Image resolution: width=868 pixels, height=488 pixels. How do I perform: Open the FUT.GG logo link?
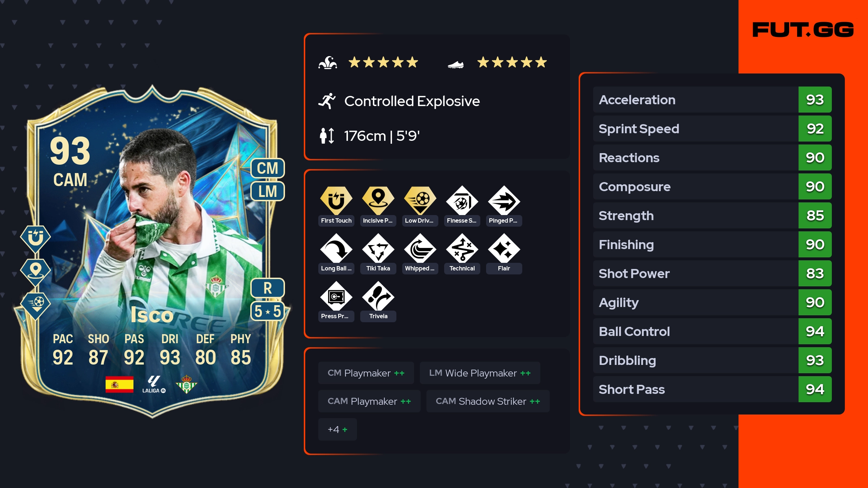[x=803, y=30]
